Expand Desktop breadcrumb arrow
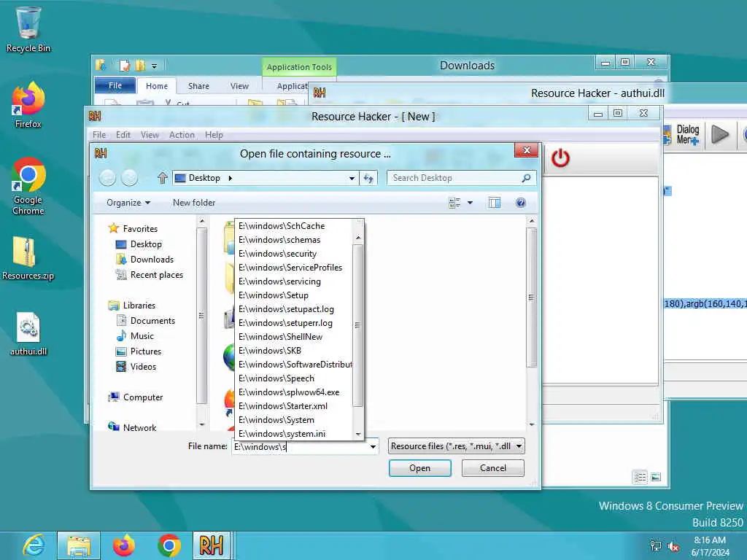 (x=230, y=178)
